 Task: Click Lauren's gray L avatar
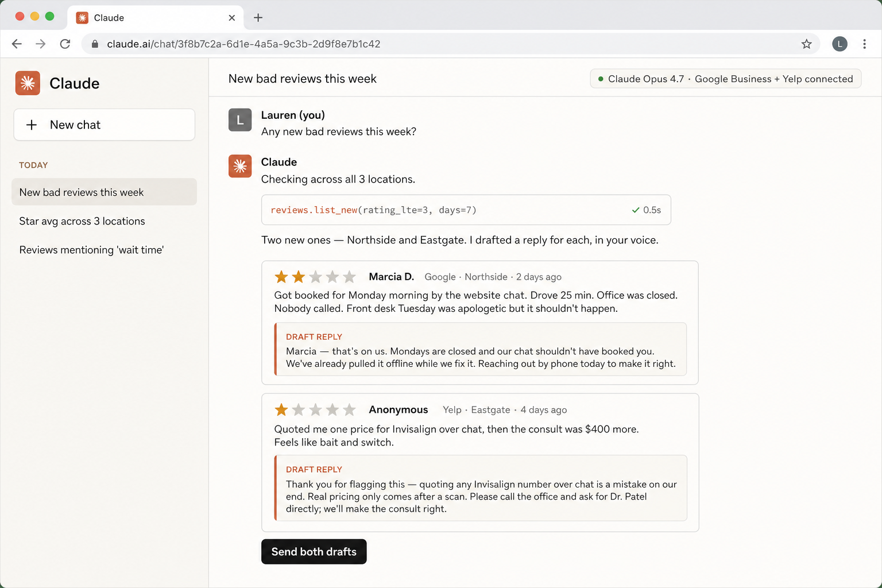240,120
